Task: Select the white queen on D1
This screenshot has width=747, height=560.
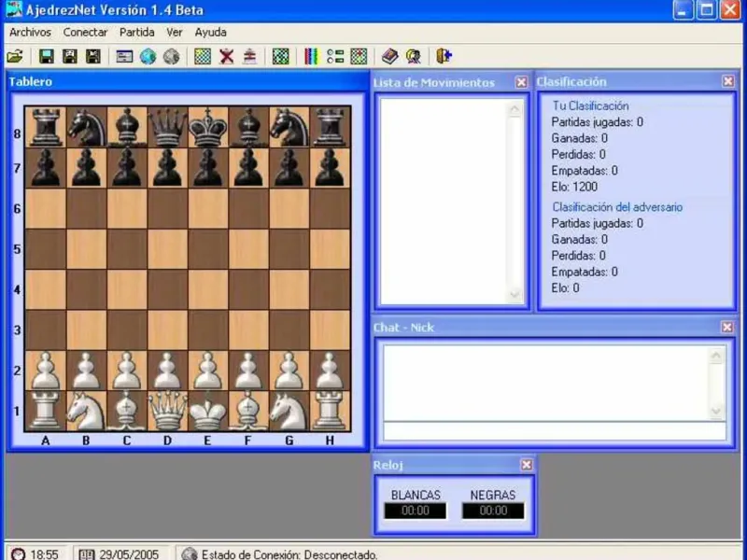Action: click(x=167, y=411)
